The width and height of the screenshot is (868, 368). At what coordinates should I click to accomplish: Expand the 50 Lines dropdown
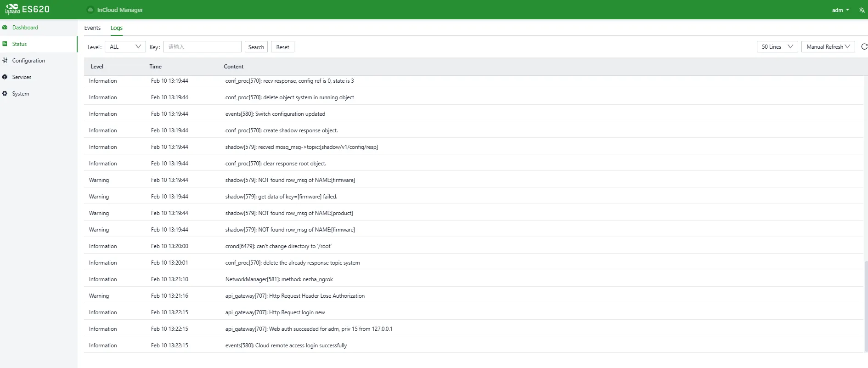[x=778, y=47]
